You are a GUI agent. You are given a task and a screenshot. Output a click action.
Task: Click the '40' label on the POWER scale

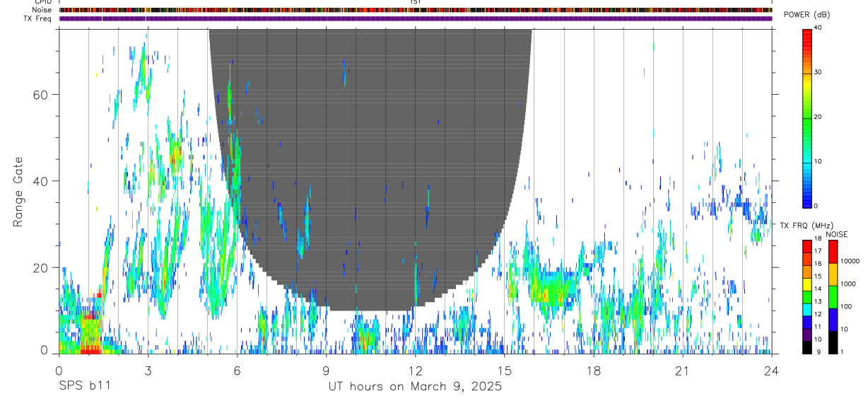point(818,28)
